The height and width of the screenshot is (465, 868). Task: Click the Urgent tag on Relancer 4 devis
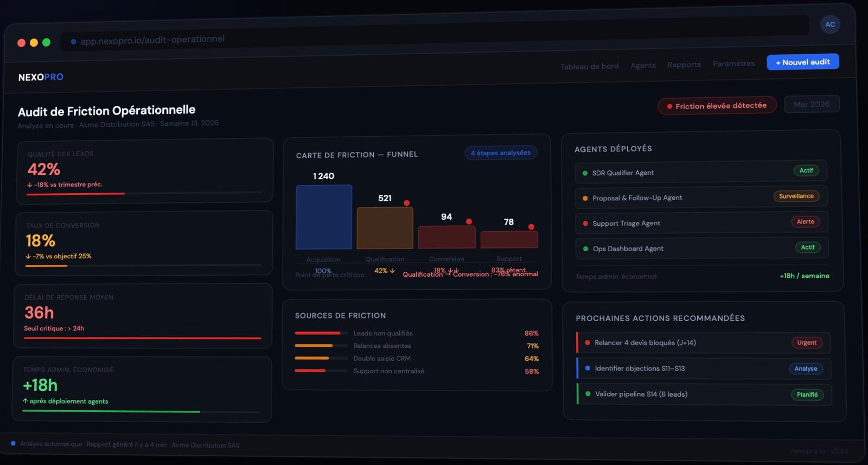point(806,343)
